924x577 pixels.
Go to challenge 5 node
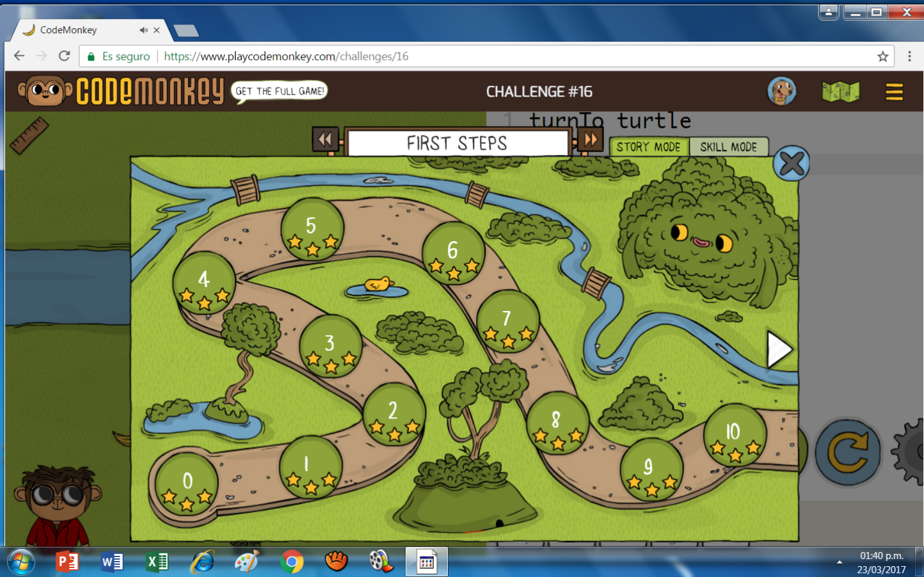point(312,228)
